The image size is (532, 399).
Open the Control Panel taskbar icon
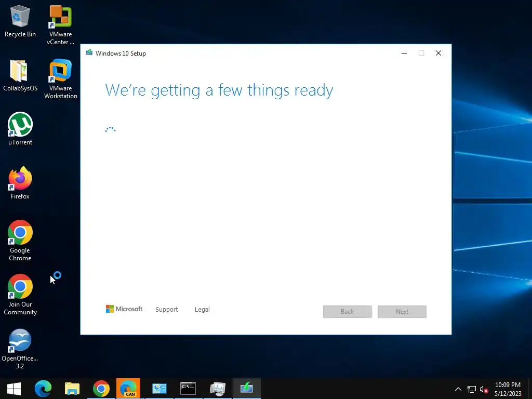[159, 389]
